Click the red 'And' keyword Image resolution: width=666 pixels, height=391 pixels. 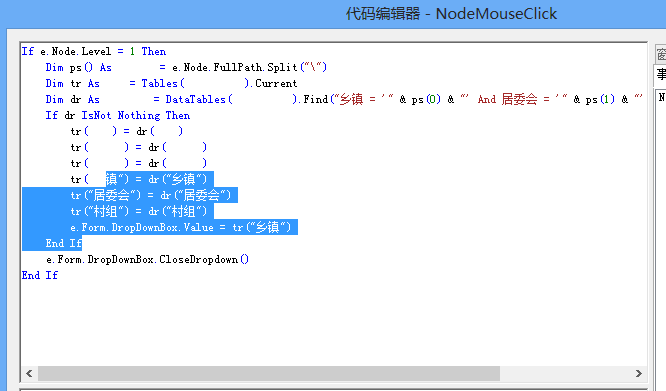487,99
